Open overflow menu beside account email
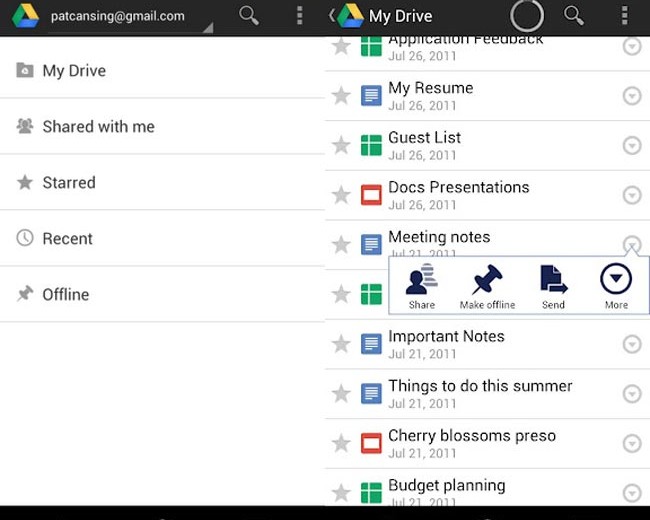650x520 pixels. 300,16
